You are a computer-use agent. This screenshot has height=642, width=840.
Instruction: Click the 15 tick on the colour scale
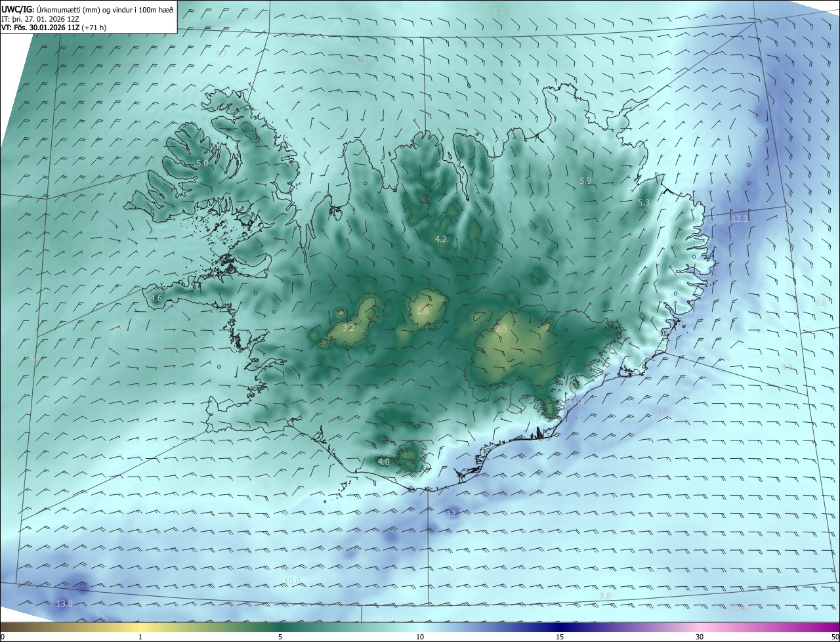(x=560, y=637)
